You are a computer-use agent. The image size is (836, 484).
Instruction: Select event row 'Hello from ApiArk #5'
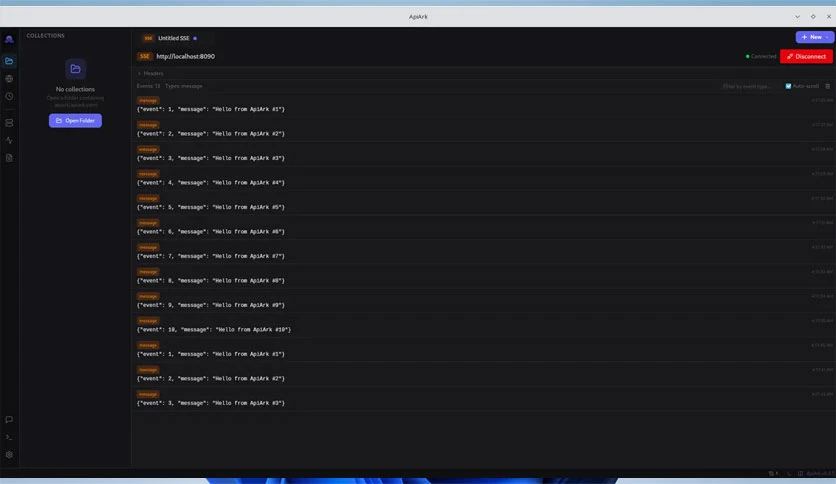point(484,203)
